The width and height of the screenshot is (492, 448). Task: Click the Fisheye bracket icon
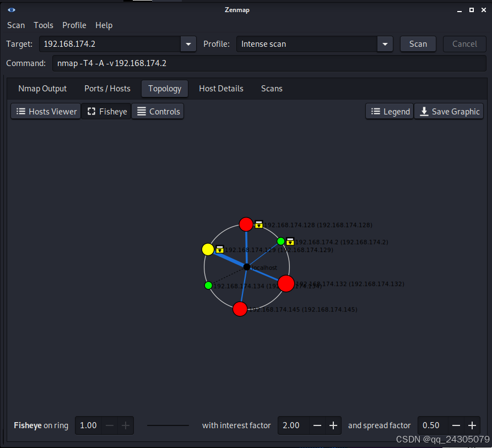pyautogui.click(x=91, y=111)
